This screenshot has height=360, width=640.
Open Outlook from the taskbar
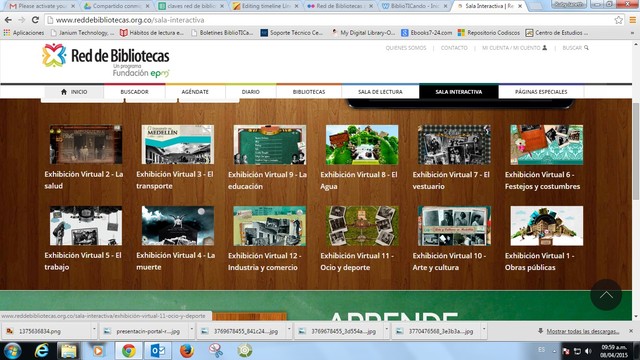[x=158, y=351]
